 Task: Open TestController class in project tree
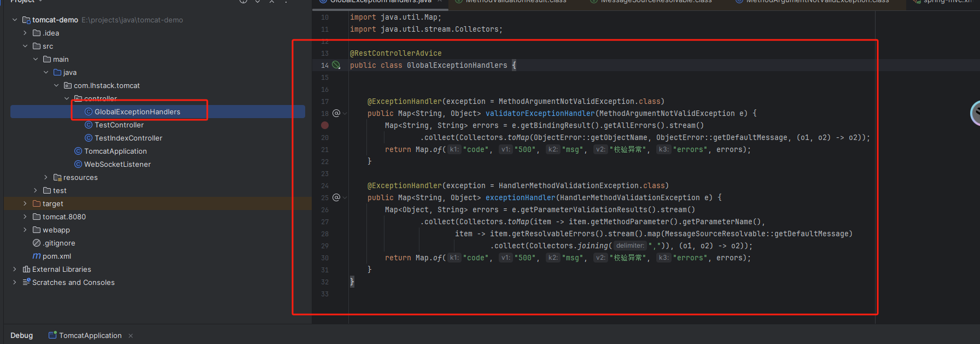pyautogui.click(x=119, y=125)
